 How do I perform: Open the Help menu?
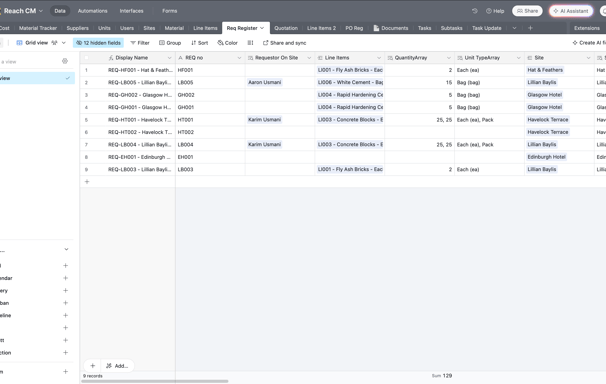tap(495, 11)
